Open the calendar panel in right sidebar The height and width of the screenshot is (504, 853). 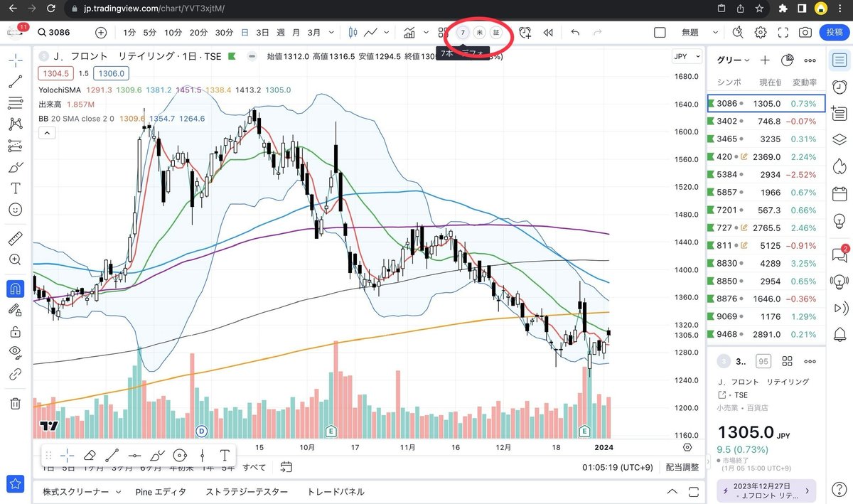pos(839,193)
